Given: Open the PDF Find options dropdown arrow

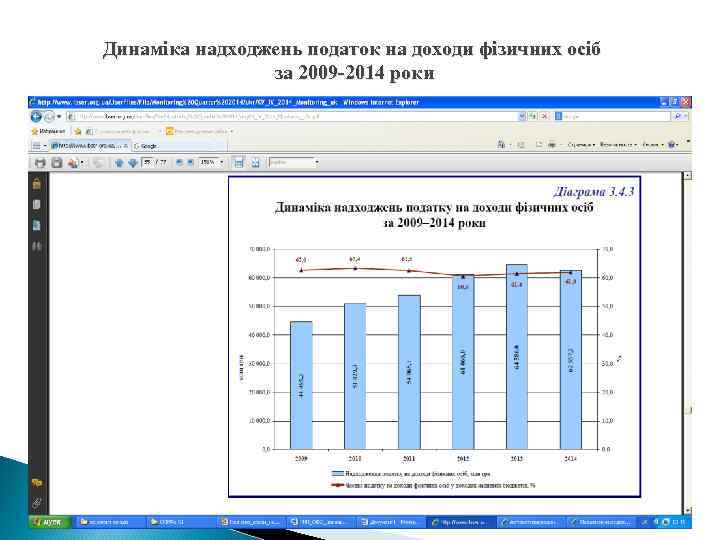Looking at the screenshot, I should [x=316, y=163].
